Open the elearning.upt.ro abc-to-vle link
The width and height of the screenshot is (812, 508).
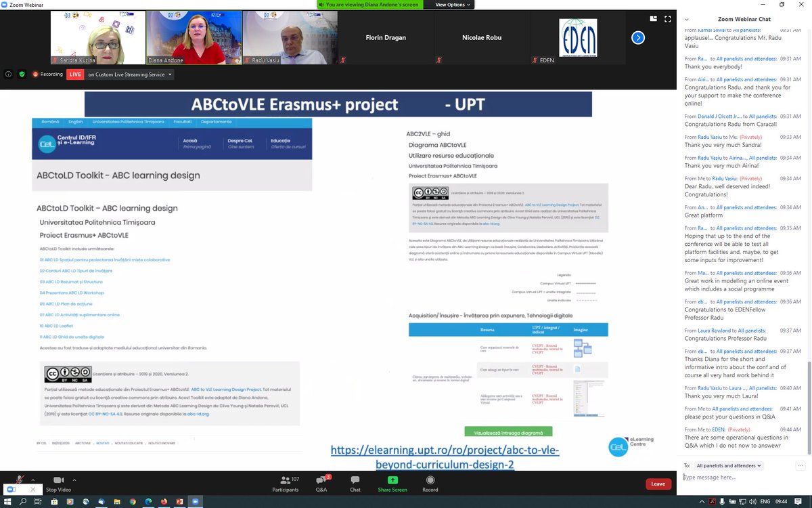point(445,457)
